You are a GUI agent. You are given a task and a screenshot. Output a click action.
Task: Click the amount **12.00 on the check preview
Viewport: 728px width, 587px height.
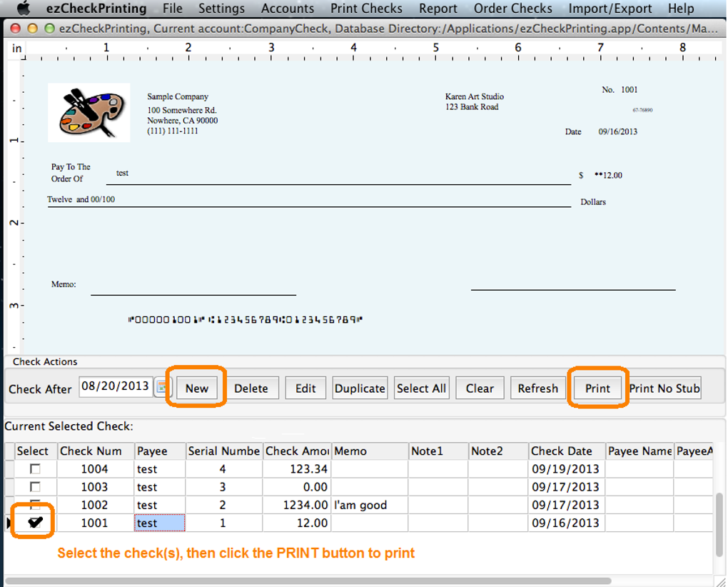pyautogui.click(x=608, y=175)
